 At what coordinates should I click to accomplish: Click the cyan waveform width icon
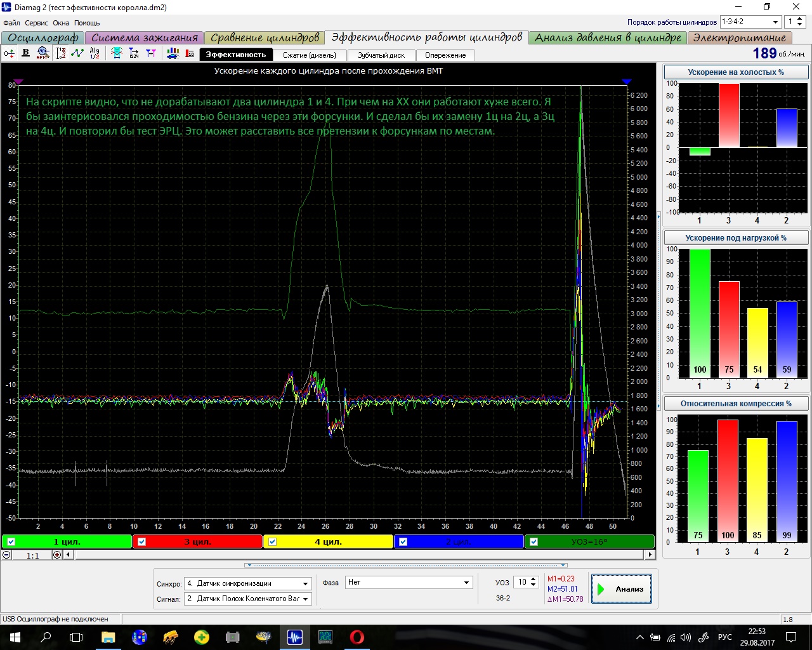117,53
